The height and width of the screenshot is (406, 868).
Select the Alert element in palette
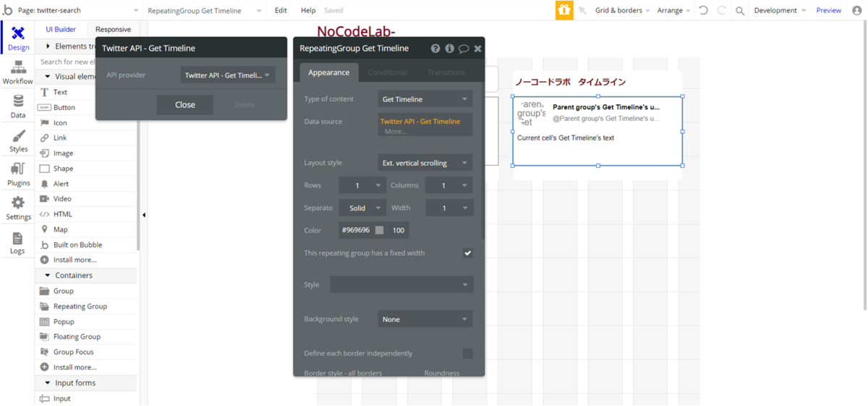[x=86, y=184]
